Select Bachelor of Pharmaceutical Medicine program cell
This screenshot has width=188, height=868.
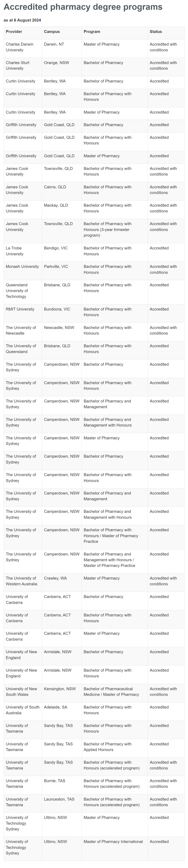111,692
